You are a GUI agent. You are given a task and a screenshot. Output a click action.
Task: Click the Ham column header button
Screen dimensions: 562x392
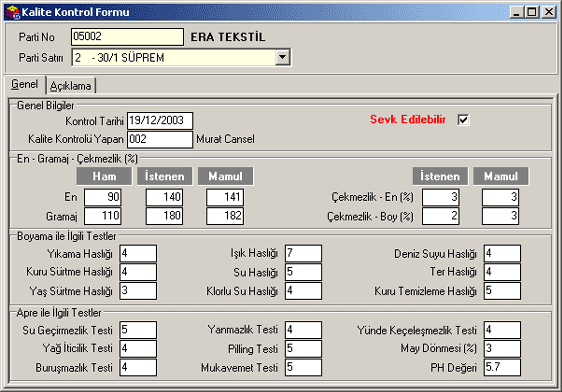[104, 176]
